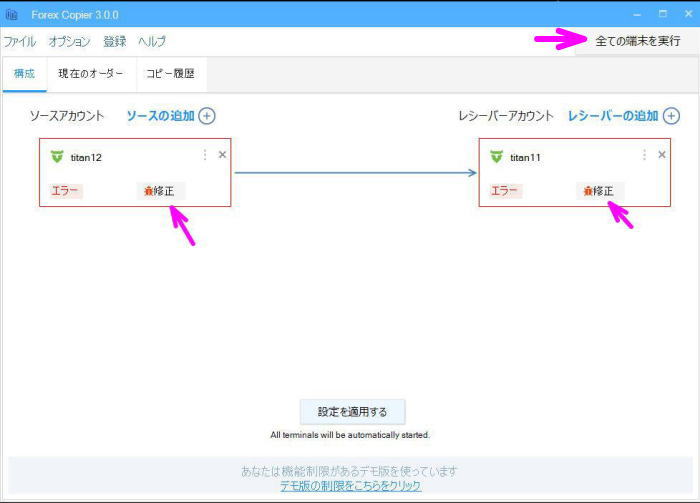This screenshot has width=700, height=503.
Task: Click the green shield icon of titan12
Action: [x=57, y=157]
